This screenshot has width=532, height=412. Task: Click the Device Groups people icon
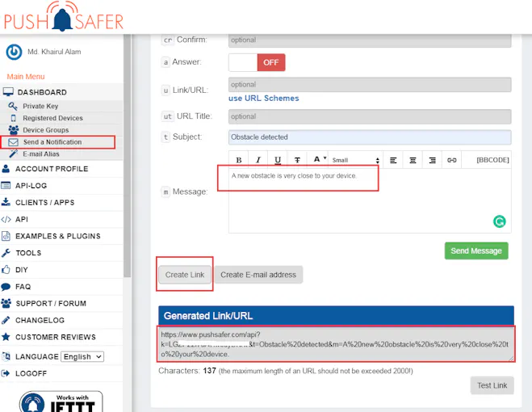pyautogui.click(x=13, y=130)
